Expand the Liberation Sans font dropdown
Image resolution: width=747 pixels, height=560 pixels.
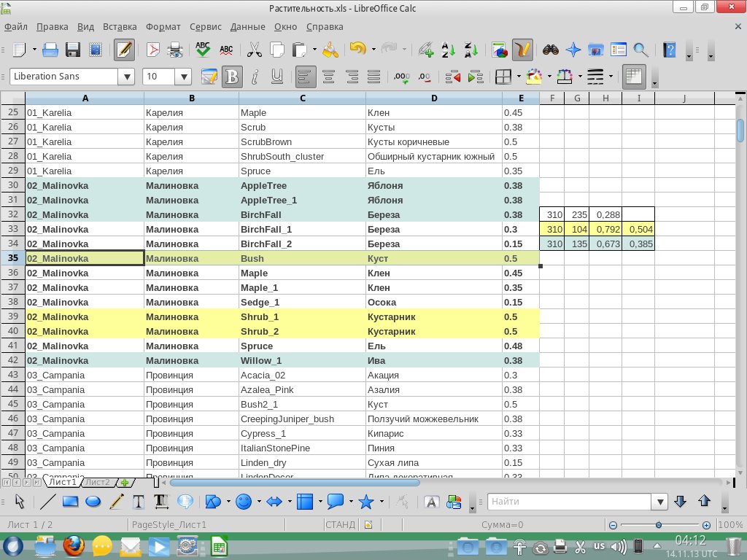[128, 77]
